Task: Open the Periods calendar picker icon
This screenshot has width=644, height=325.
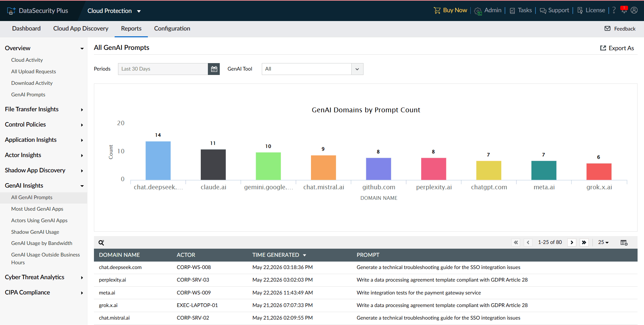Action: point(214,69)
